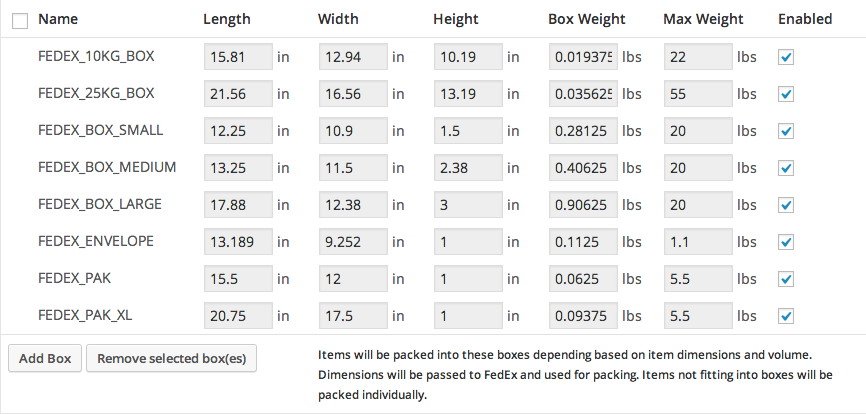This screenshot has height=414, width=866.
Task: Click Box Weight field for FEDEX_10KG_BOX
Action: [x=583, y=57]
